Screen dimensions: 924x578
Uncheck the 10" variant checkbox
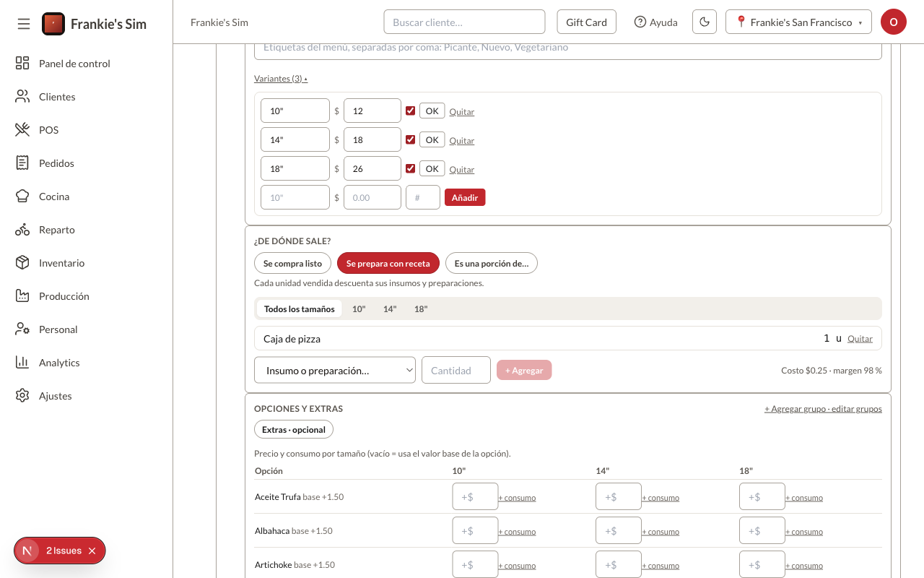(411, 111)
